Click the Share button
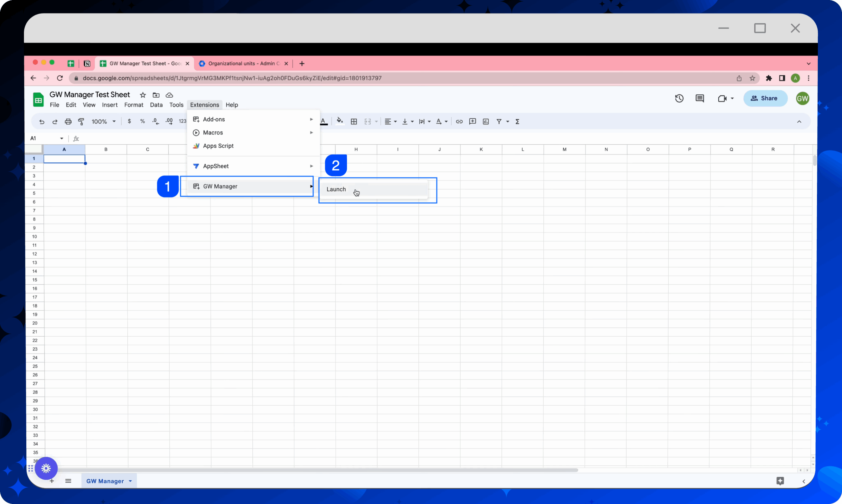Image resolution: width=842 pixels, height=504 pixels. (x=765, y=99)
